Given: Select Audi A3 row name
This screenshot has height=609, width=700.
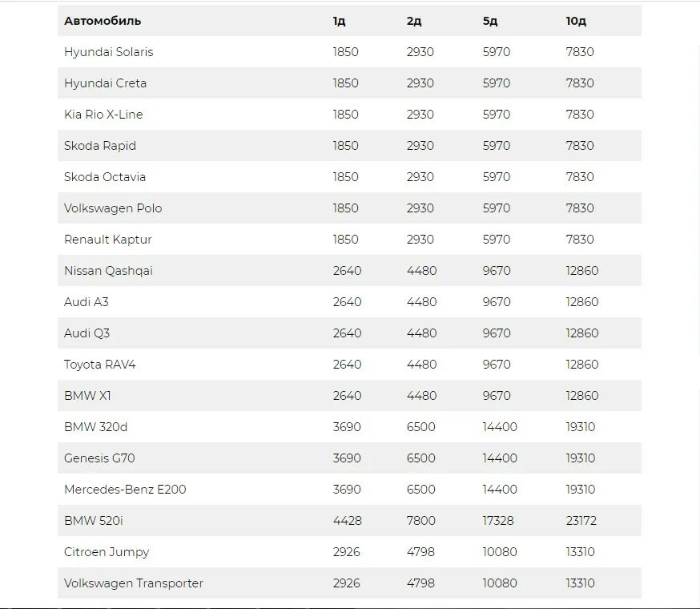Looking at the screenshot, I should click(x=86, y=302).
